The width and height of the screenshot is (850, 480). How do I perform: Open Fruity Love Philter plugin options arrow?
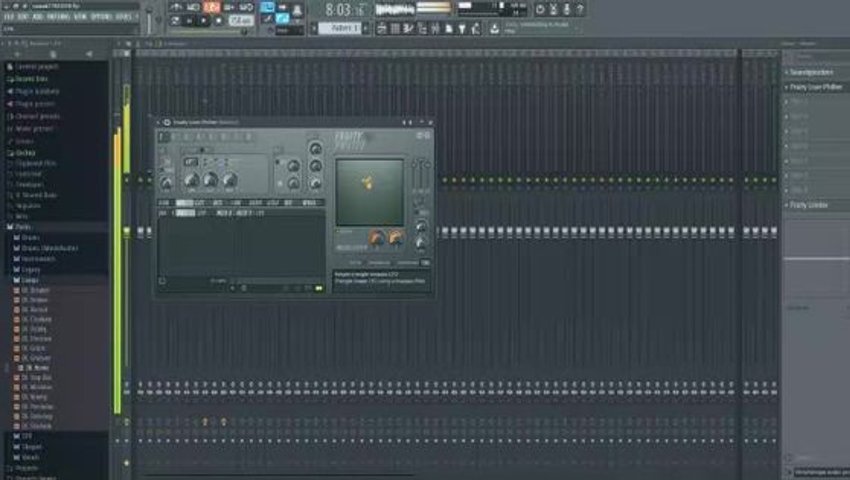tap(159, 123)
